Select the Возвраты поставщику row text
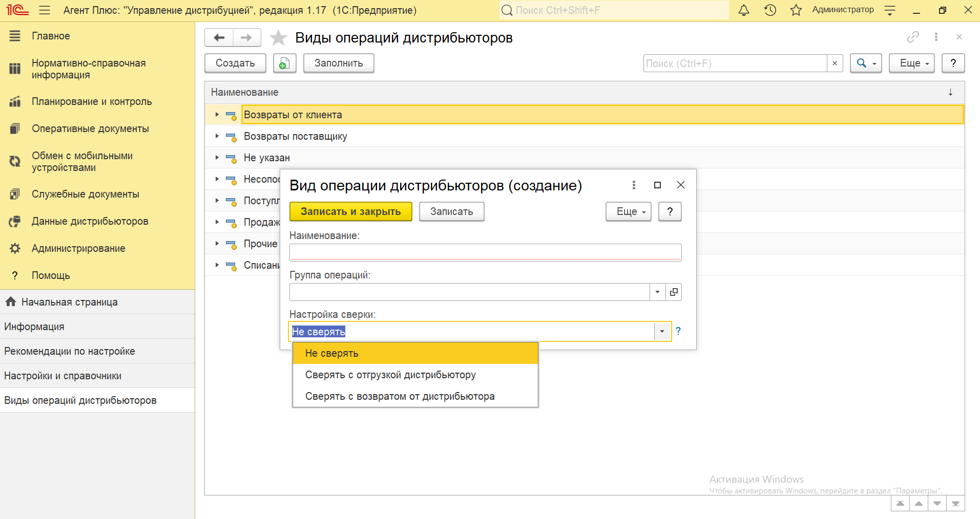 click(x=296, y=136)
